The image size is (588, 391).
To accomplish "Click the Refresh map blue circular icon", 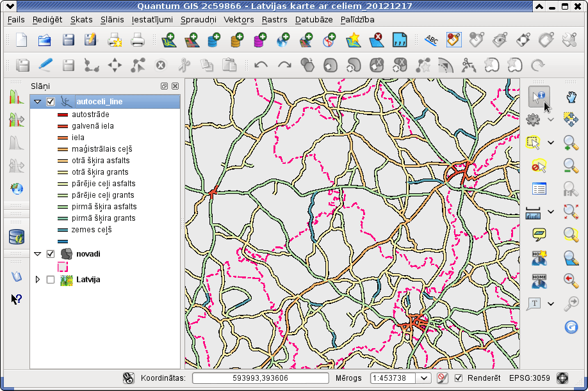I will 571,327.
